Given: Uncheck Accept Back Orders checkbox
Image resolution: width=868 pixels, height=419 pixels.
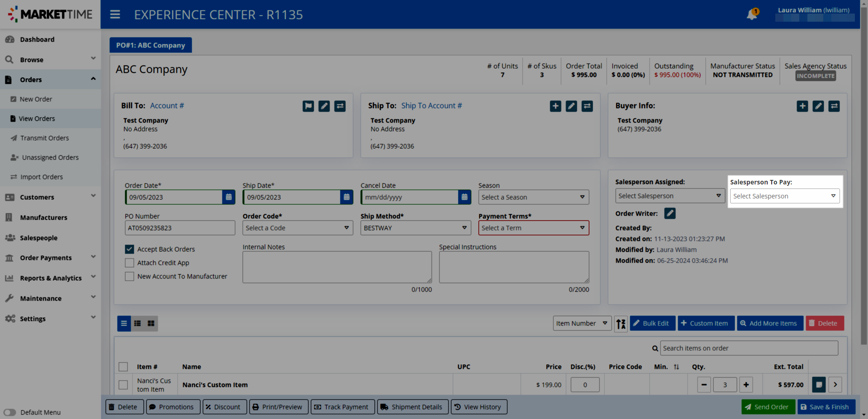Looking at the screenshot, I should (130, 249).
